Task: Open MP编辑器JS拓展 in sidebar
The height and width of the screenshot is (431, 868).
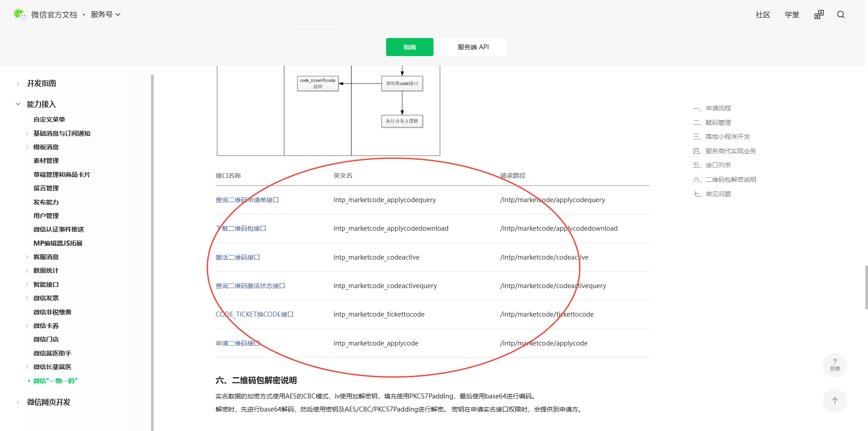Action: 58,243
